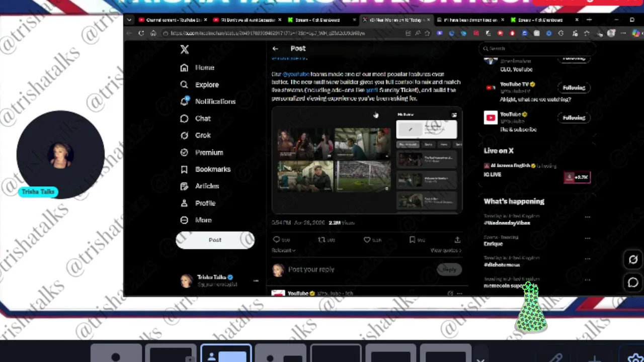Open #WednesdayVibes trend options dots
This screenshot has width=644, height=362.
587,217
